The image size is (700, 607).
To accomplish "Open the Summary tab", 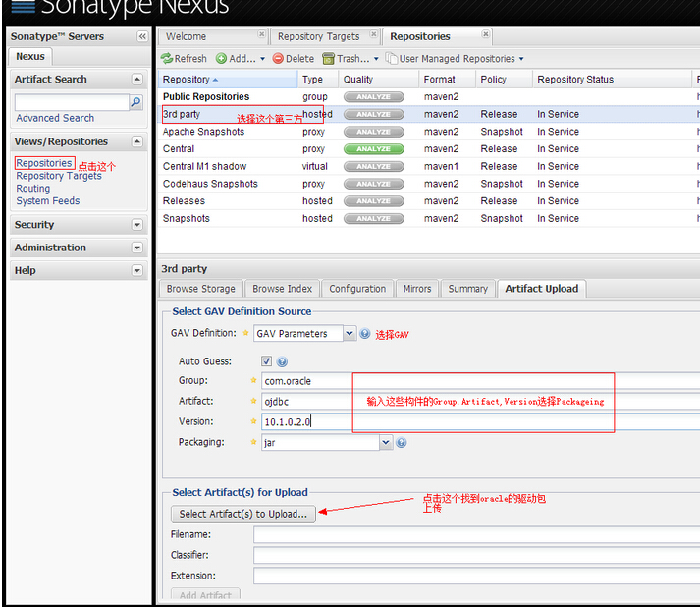I will [468, 289].
